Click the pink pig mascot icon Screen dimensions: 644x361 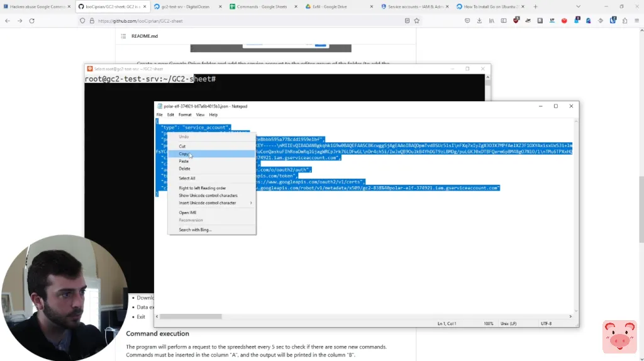click(619, 337)
